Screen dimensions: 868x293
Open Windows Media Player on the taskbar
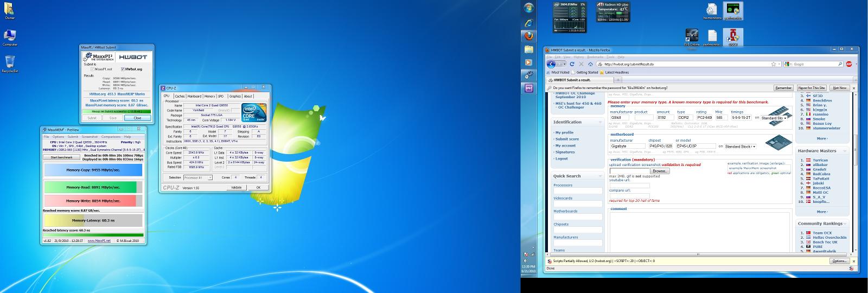click(x=529, y=62)
